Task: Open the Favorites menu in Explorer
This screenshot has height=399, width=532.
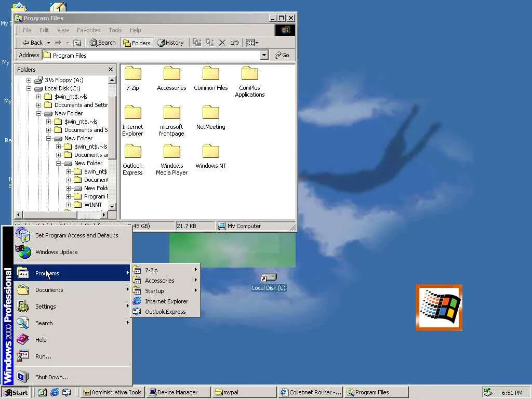Action: (88, 30)
